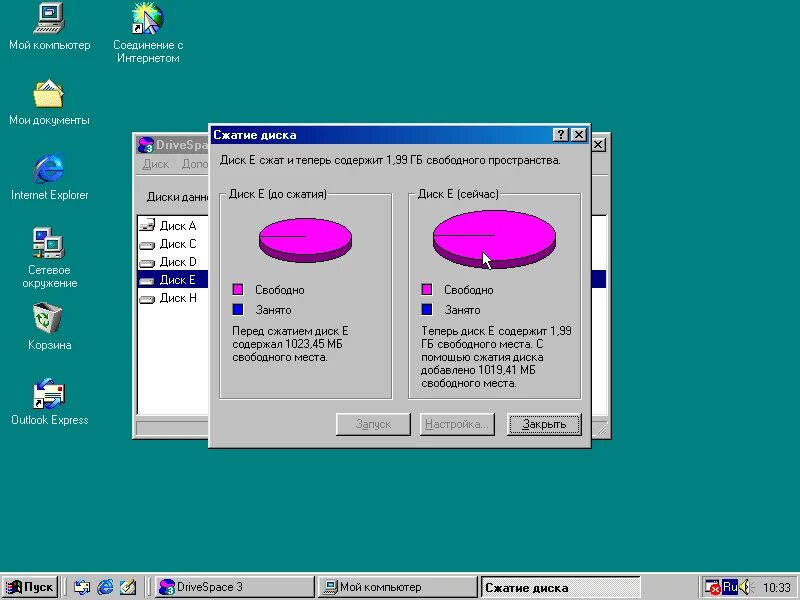This screenshot has height=600, width=800.
Task: Click the magenta Свободно swatch under сейчас
Action: [427, 290]
